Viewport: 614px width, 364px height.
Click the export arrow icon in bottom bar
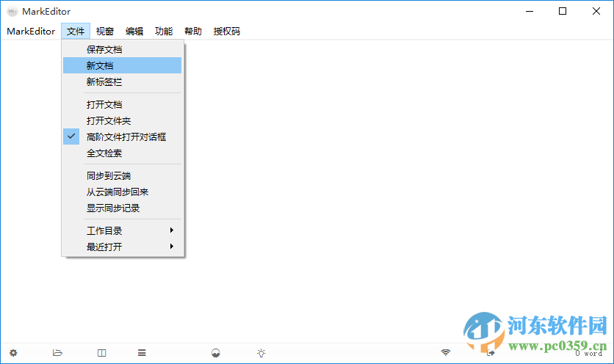(491, 353)
